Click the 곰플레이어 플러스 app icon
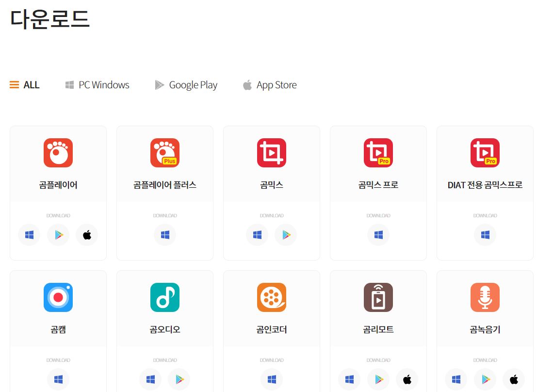This screenshot has width=537, height=392. click(x=165, y=153)
